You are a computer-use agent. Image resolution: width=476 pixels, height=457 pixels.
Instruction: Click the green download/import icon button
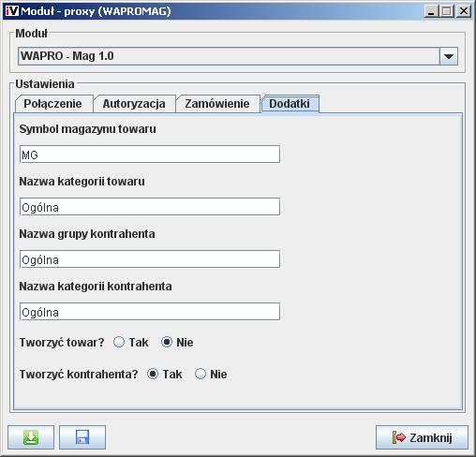click(31, 437)
